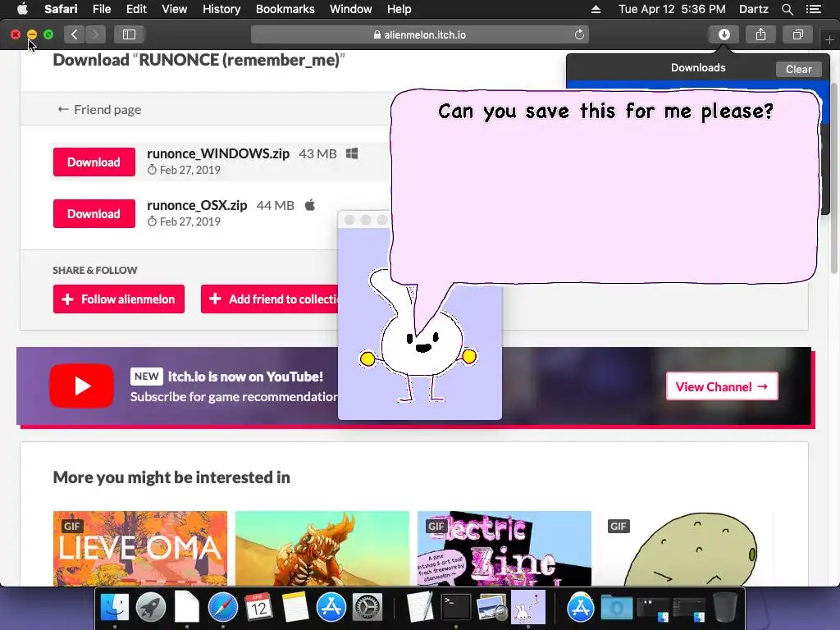Click Add friend to collection button
The width and height of the screenshot is (840, 630).
click(270, 299)
